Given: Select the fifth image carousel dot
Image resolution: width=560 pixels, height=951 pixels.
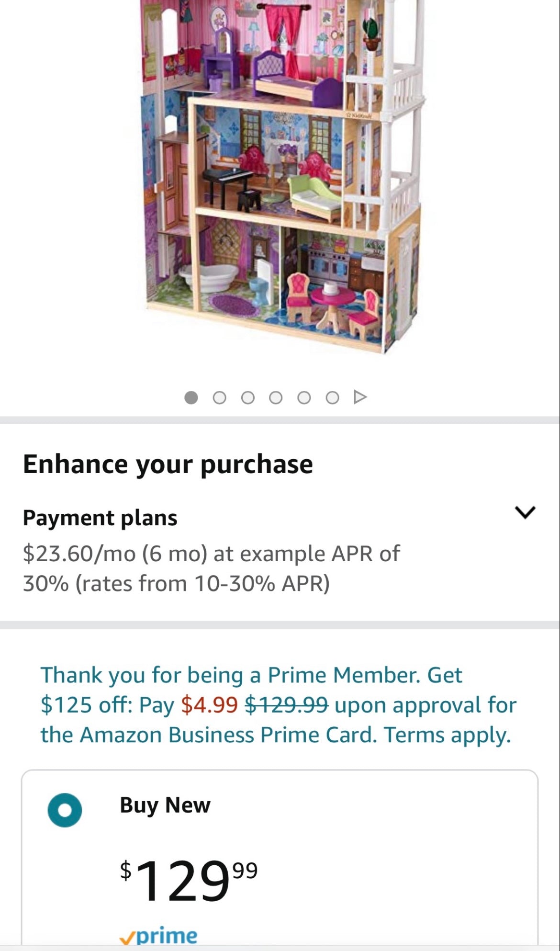Looking at the screenshot, I should click(x=304, y=398).
